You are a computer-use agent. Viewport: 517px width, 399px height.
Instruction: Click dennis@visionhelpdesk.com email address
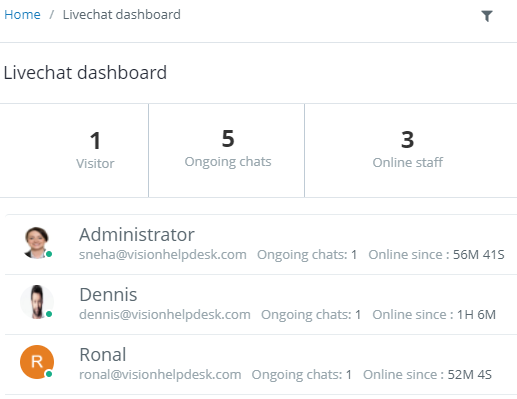tap(165, 315)
